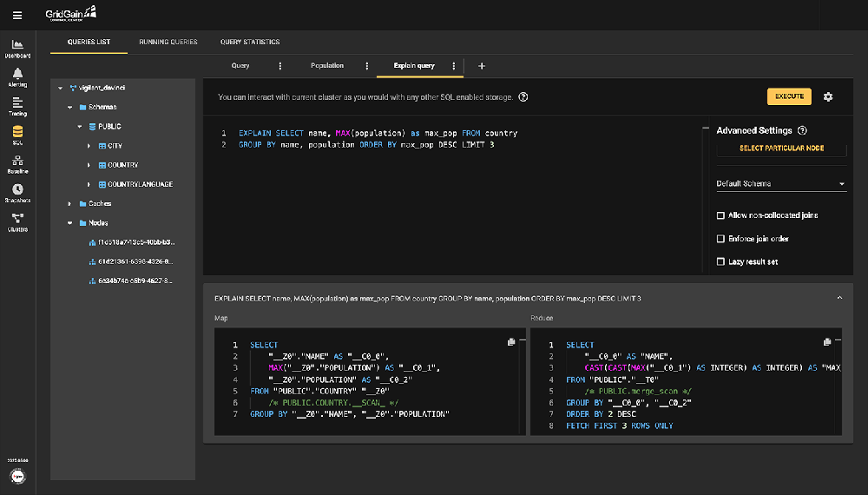Open the Snapshots sidebar section
The width and height of the screenshot is (868, 495).
pos(17,194)
